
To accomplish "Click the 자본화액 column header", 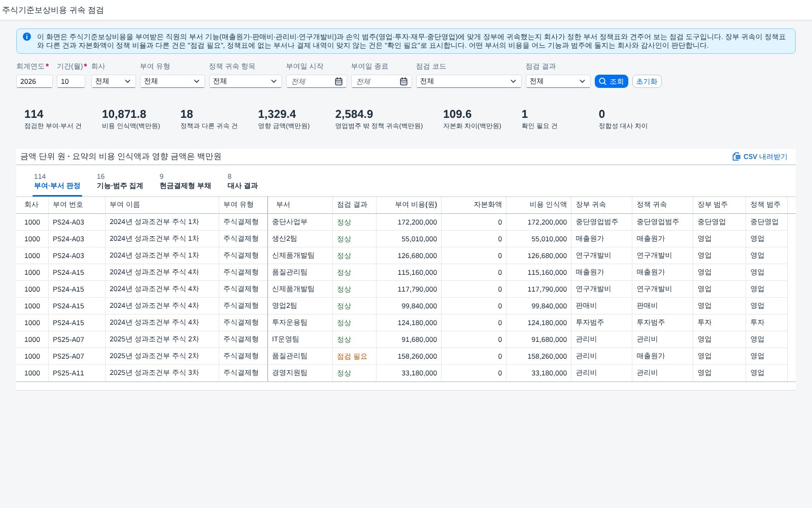I will click(474, 205).
